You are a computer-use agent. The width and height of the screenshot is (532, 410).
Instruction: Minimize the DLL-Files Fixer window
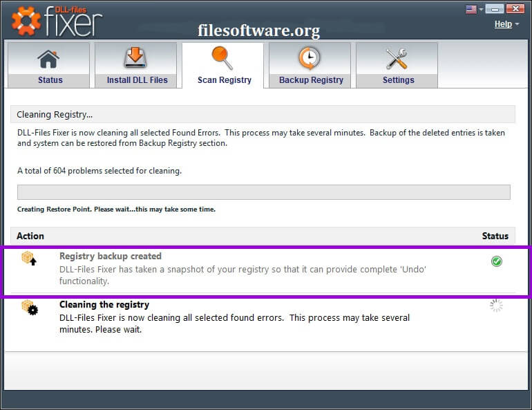coord(494,9)
